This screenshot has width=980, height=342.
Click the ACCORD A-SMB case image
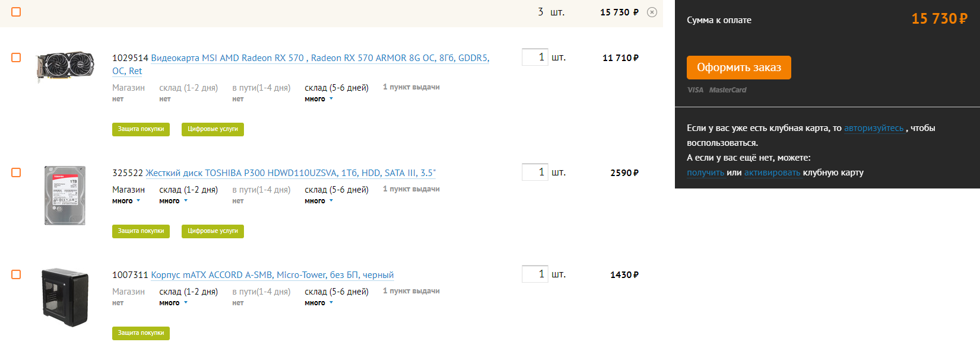point(65,297)
